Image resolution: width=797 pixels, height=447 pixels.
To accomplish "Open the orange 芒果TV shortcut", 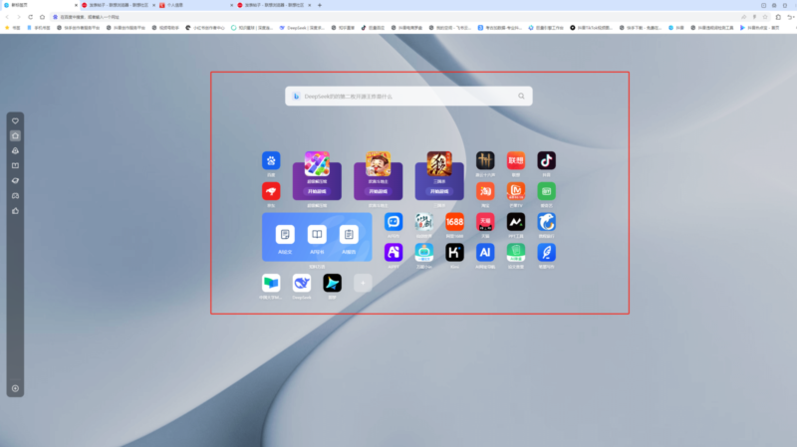I will point(516,191).
